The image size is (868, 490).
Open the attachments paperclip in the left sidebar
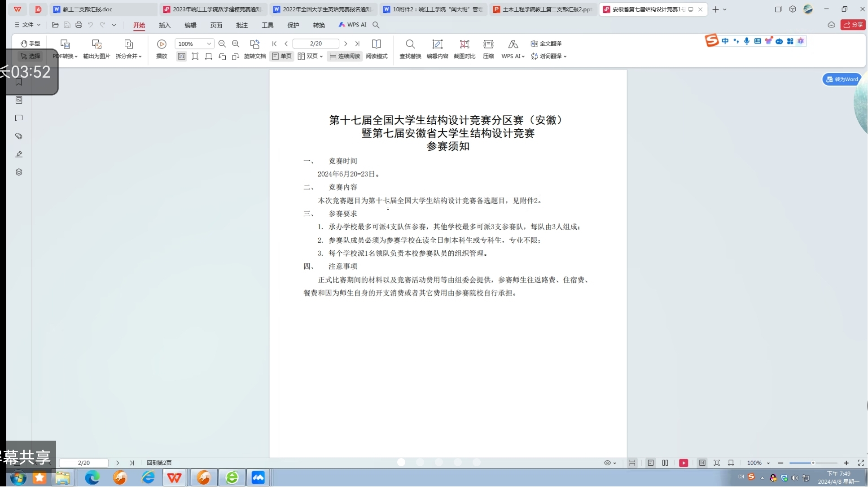click(x=19, y=136)
